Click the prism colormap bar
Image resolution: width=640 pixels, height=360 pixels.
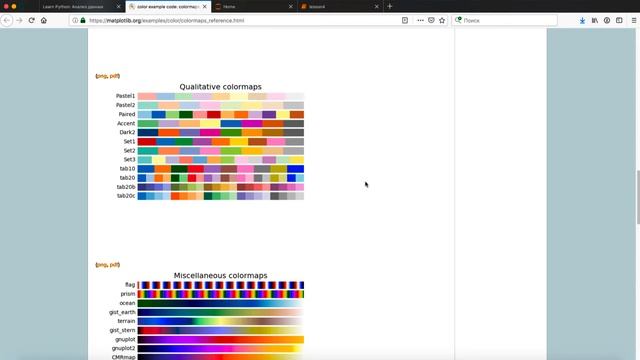tap(220, 294)
